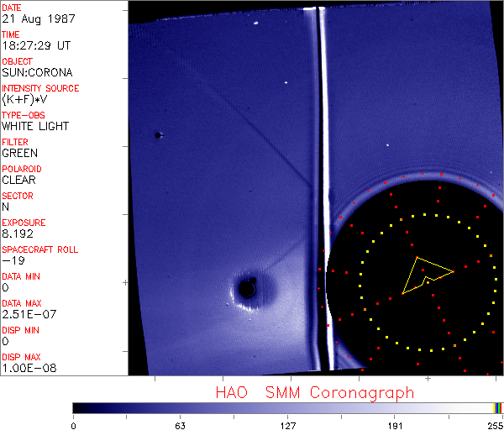
Task: Click the color bar near the 127 mark
Action: click(x=288, y=407)
